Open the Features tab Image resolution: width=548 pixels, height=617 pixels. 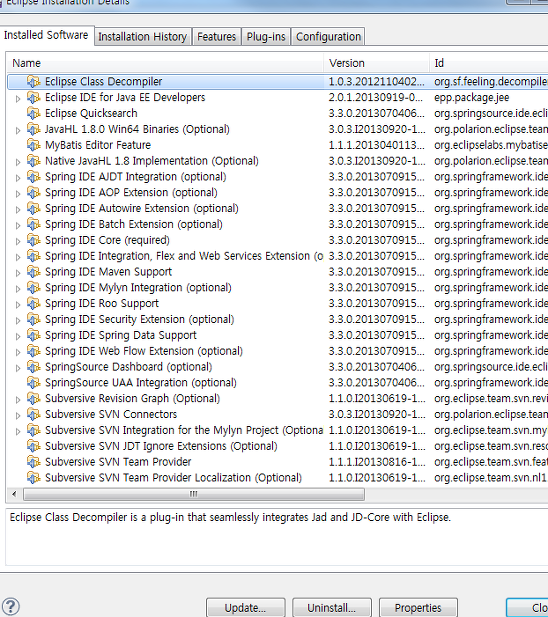[217, 37]
